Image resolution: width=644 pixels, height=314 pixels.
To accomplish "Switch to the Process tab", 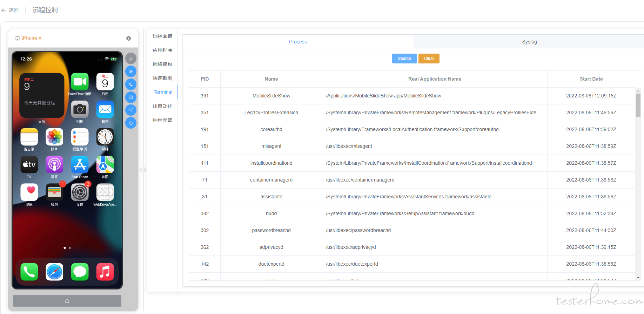I will [x=298, y=42].
